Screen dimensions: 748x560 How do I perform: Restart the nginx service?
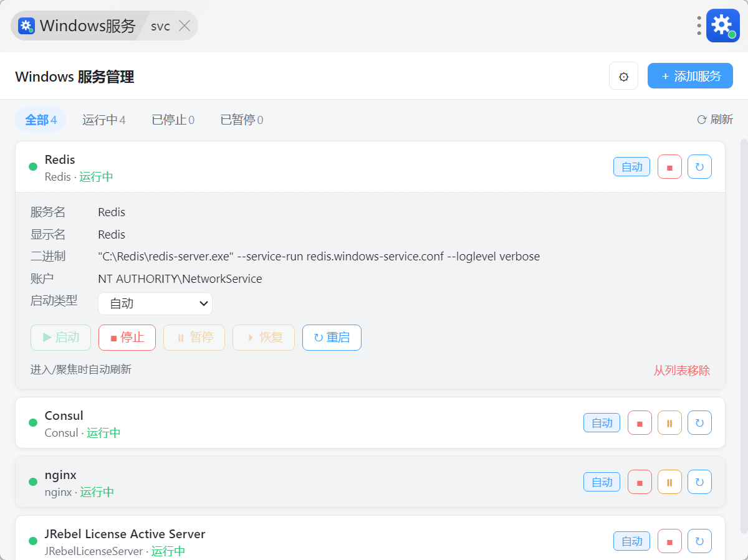[699, 482]
